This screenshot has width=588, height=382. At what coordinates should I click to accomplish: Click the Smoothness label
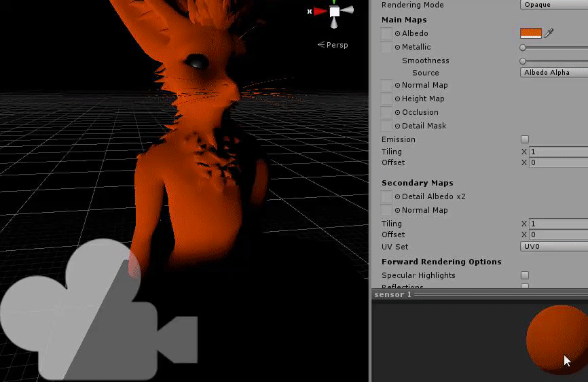click(x=425, y=60)
